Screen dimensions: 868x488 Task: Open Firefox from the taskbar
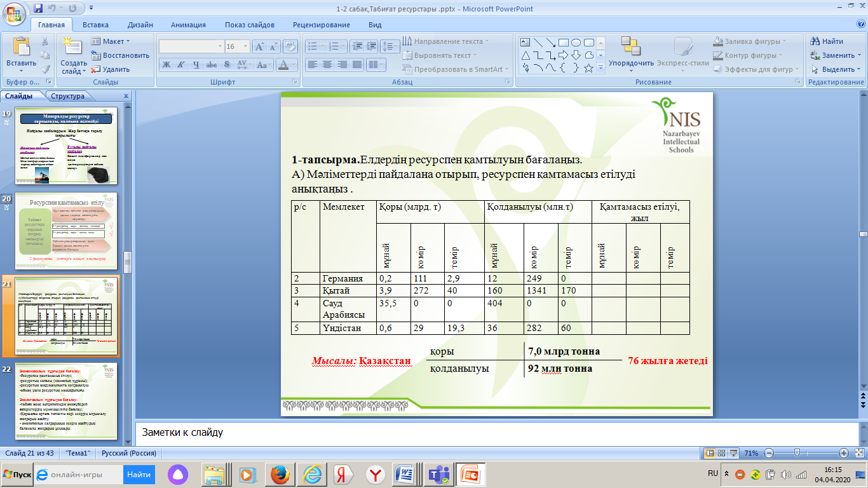(280, 475)
